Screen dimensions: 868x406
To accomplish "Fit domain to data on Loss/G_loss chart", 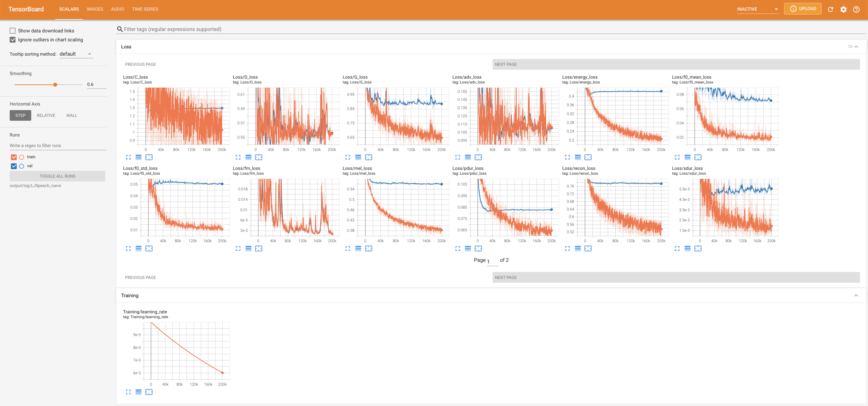I will click(368, 157).
